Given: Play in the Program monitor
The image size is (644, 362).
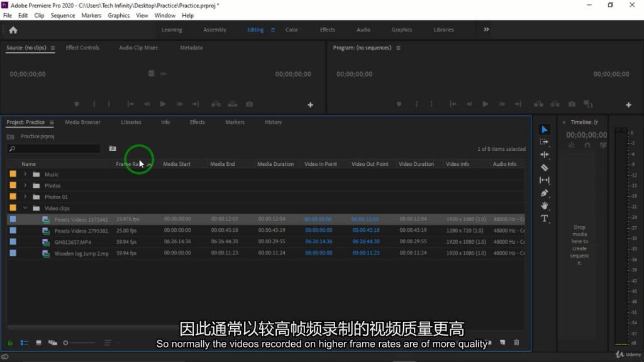Looking at the screenshot, I should point(486,104).
